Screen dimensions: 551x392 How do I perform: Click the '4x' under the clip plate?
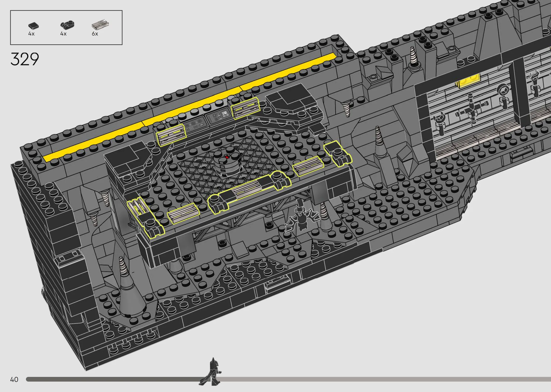click(63, 34)
